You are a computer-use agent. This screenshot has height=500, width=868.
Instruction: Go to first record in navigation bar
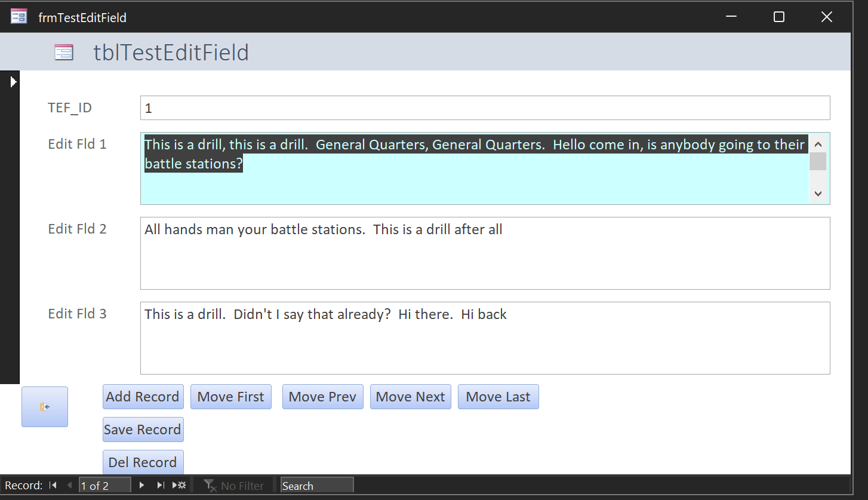click(53, 485)
